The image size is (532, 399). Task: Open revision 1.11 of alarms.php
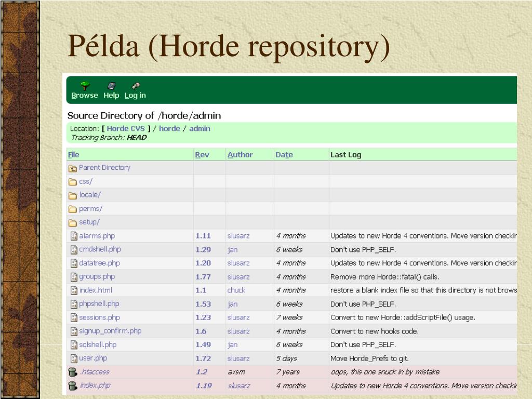pyautogui.click(x=203, y=236)
